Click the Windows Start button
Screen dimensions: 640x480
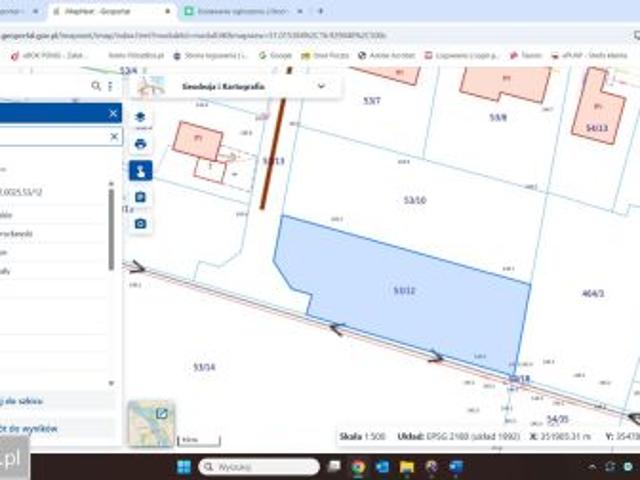(x=183, y=467)
